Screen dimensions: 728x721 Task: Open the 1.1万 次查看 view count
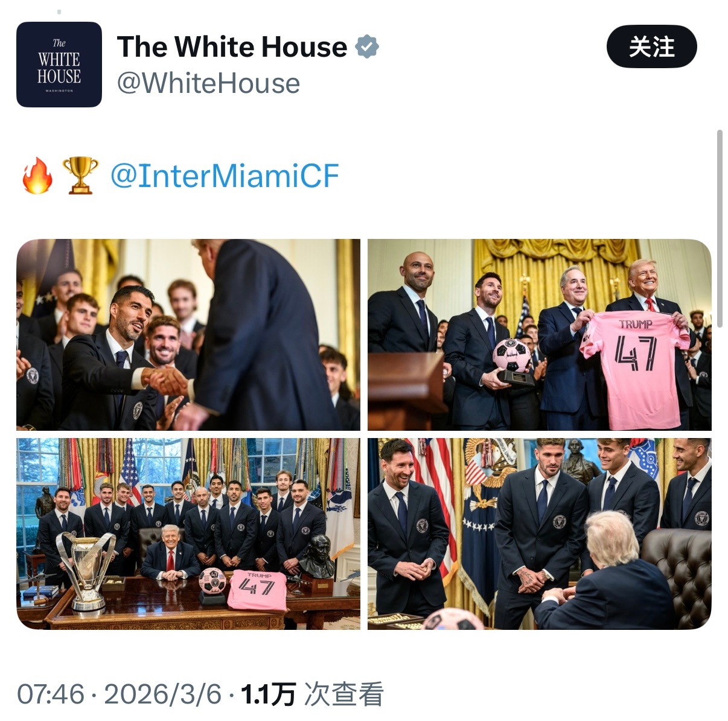click(x=312, y=694)
